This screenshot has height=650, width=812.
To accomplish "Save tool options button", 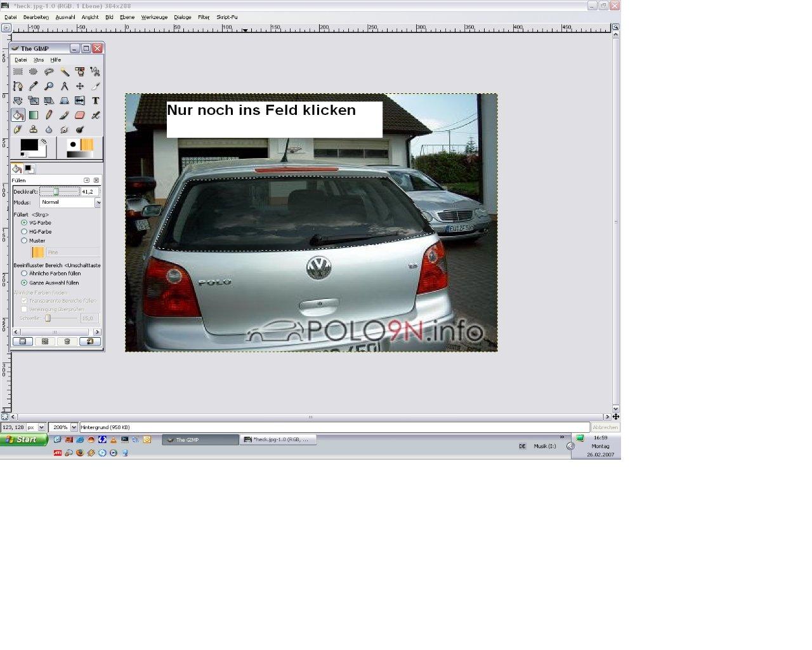I will pyautogui.click(x=23, y=342).
